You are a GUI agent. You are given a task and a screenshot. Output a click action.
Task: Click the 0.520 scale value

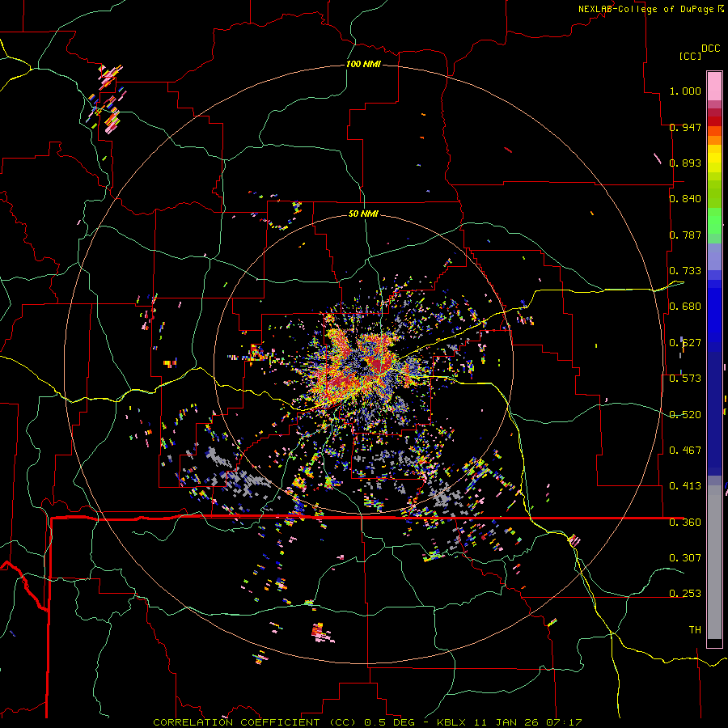tap(685, 414)
